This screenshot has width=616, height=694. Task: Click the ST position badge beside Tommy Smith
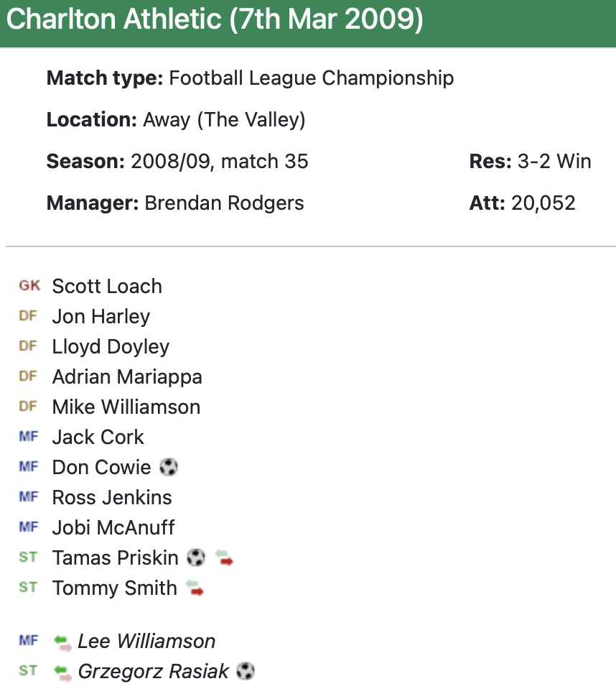[28, 588]
